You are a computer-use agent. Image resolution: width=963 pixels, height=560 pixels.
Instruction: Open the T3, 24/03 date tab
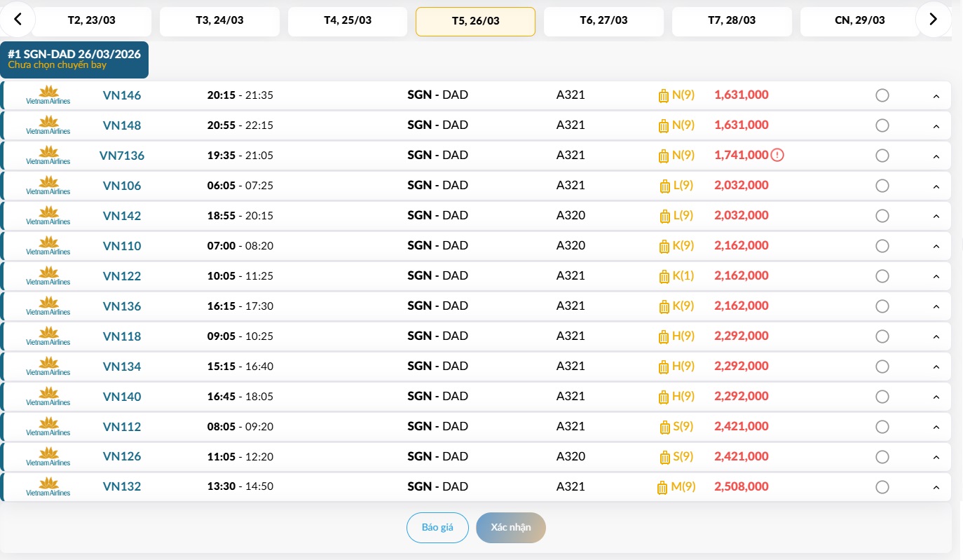(219, 21)
